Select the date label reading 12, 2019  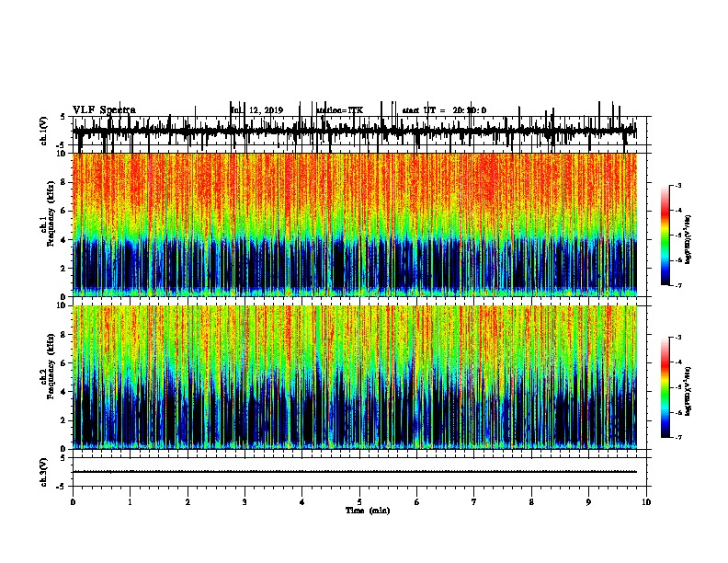click(x=266, y=110)
